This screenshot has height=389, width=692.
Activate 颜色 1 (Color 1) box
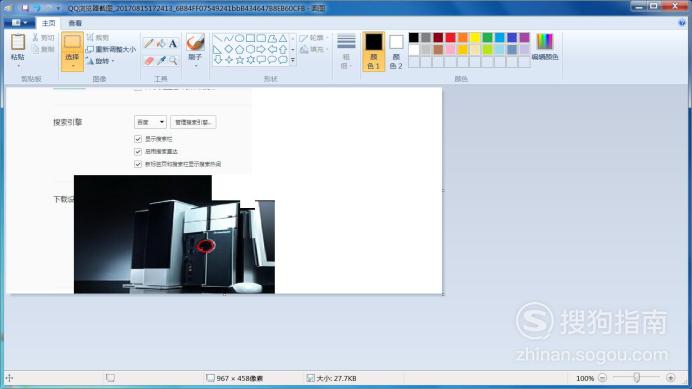374,51
